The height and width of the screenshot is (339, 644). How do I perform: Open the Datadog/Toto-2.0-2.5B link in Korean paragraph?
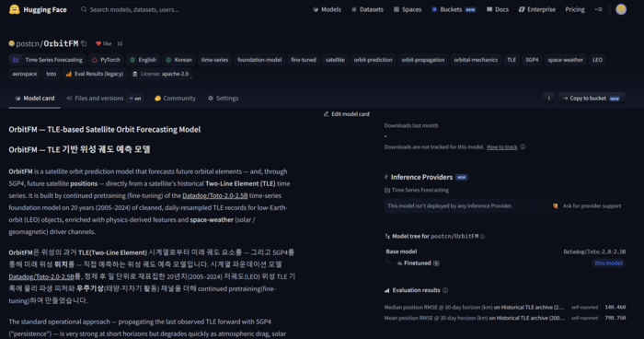tap(41, 277)
